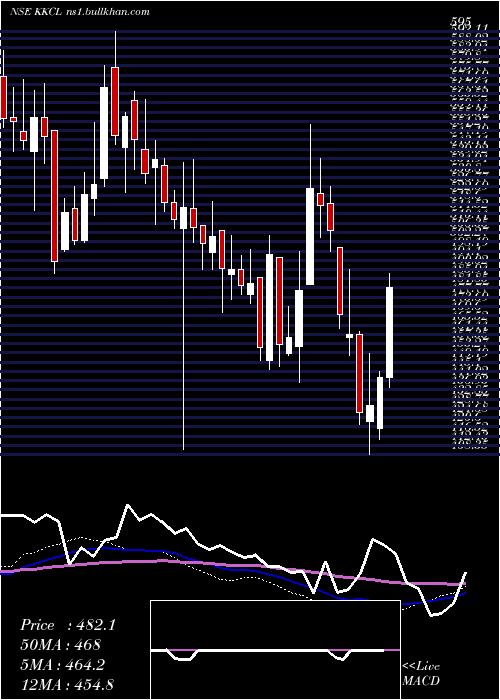Click the 'Price : 482.1' readout
The width and height of the screenshot is (500, 700).
(x=68, y=625)
